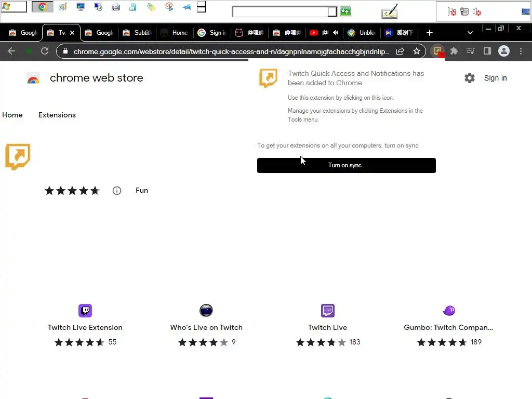Click the muted speaker tray icon
532x399 pixels.
477,12
